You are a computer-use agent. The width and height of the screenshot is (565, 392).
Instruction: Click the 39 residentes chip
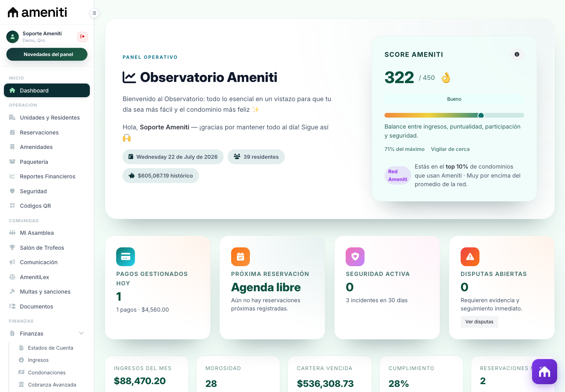tap(256, 157)
